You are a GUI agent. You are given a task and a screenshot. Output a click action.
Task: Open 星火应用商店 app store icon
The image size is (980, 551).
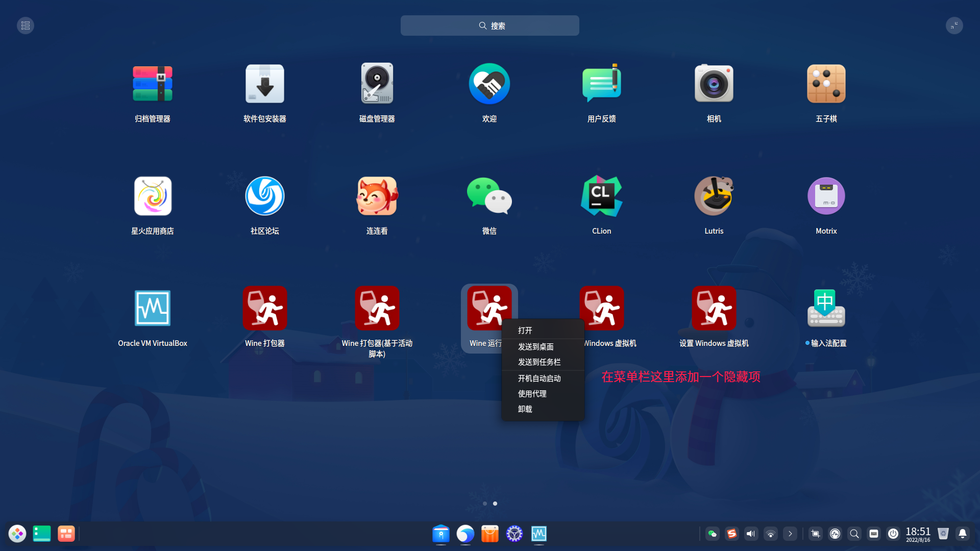[152, 196]
